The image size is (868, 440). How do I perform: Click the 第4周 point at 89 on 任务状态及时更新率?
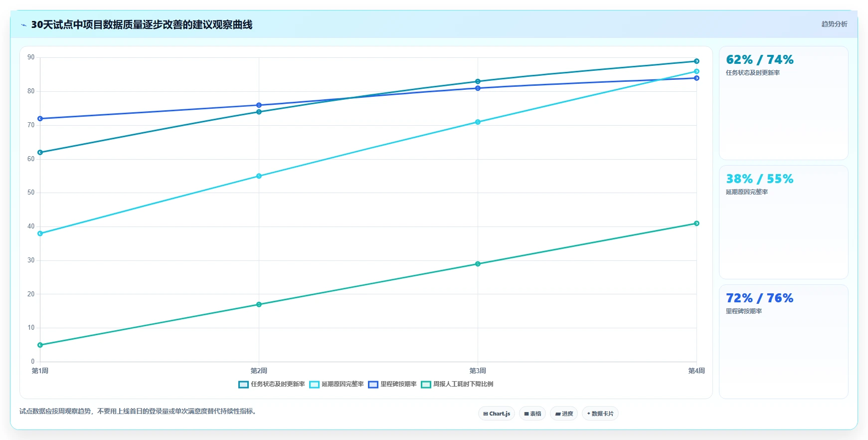pyautogui.click(x=696, y=61)
